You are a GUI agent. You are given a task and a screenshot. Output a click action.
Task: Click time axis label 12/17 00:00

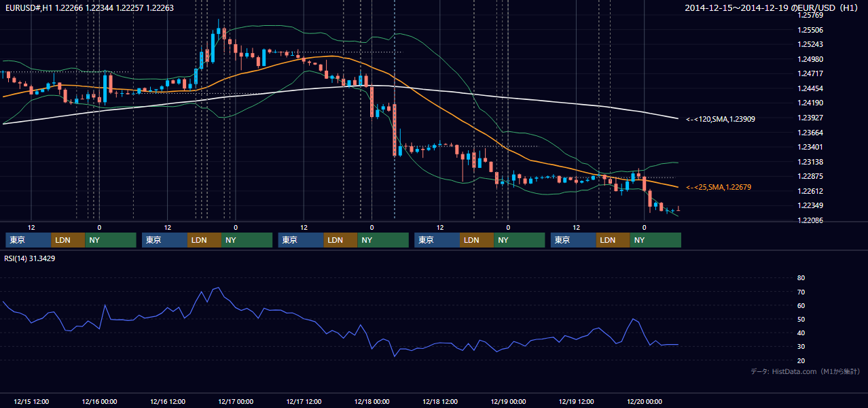click(236, 401)
